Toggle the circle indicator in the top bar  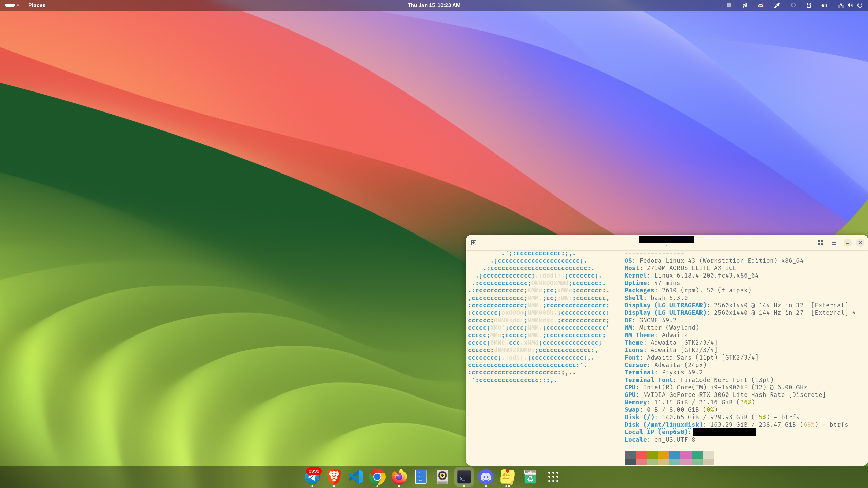pos(793,5)
